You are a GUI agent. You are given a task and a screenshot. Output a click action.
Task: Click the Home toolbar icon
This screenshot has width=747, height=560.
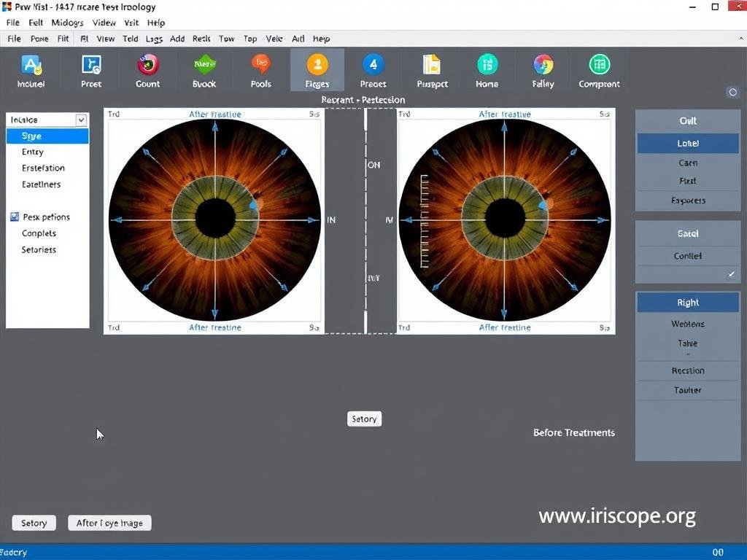tap(487, 69)
